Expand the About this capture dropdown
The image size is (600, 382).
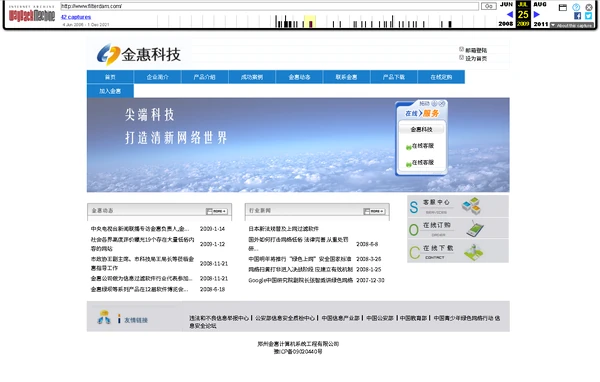pos(572,25)
